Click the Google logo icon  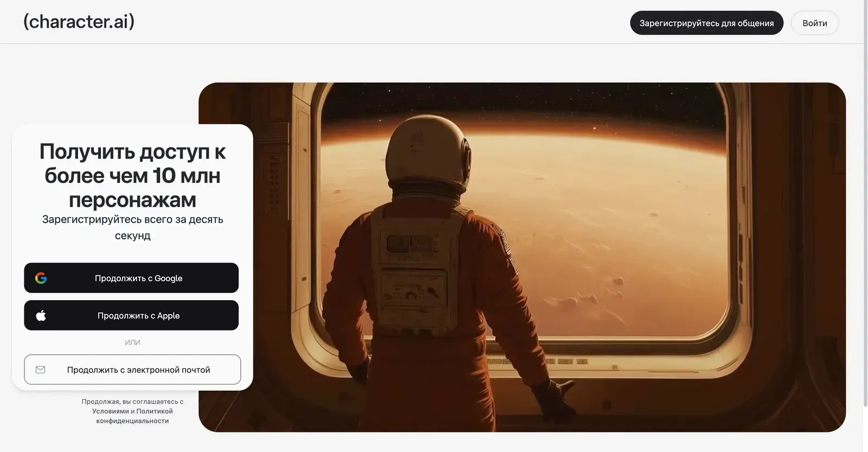pyautogui.click(x=41, y=278)
